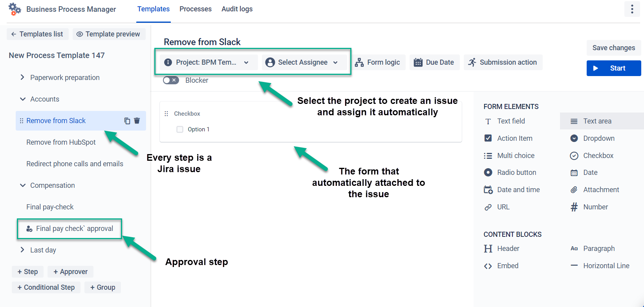The width and height of the screenshot is (644, 307).
Task: Open the Project: BPM Tem... dropdown
Action: (x=209, y=62)
